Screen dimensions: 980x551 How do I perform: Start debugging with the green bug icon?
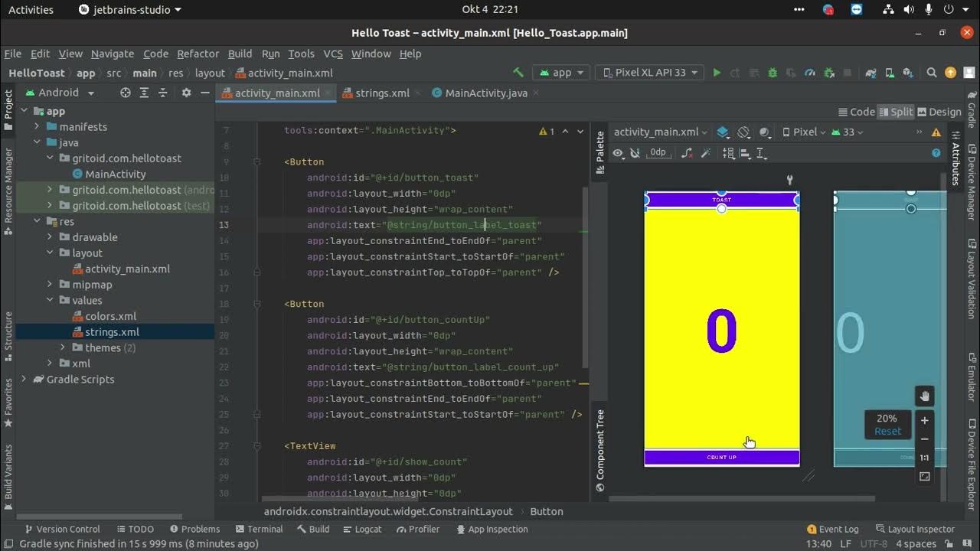tap(773, 73)
